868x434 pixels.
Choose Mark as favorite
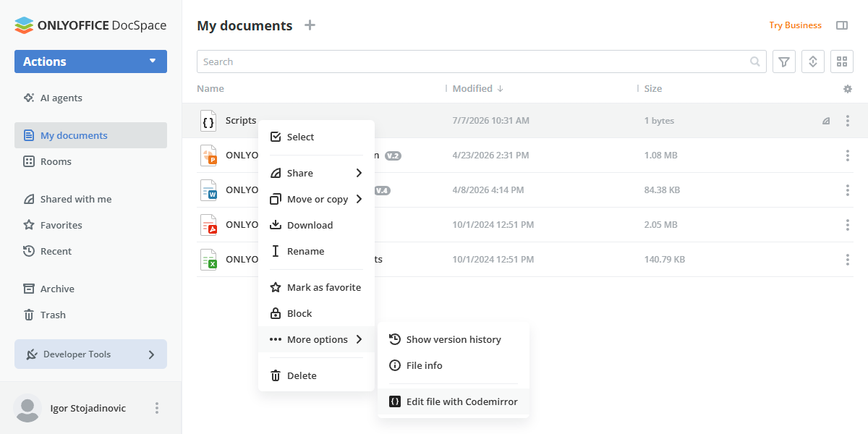(316, 287)
